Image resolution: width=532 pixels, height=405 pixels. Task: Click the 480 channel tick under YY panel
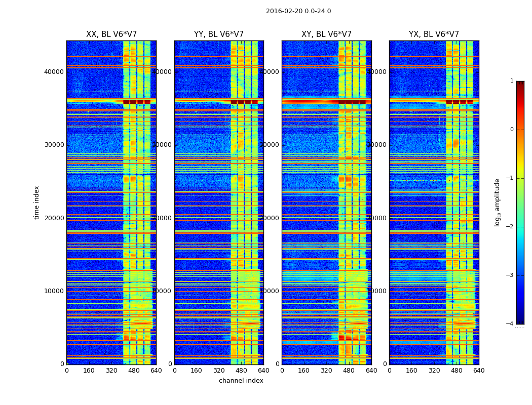click(x=241, y=371)
